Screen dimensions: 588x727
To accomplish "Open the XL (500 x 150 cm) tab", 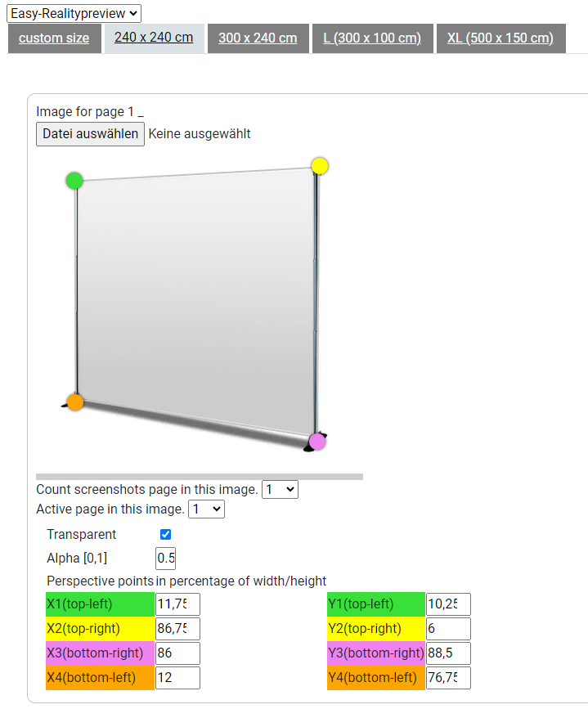I will click(x=500, y=38).
